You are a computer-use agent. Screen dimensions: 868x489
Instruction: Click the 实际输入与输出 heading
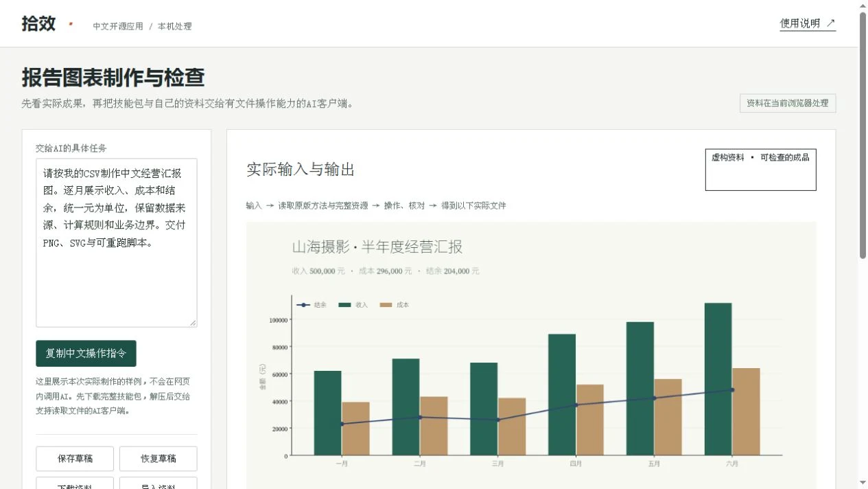pos(301,170)
